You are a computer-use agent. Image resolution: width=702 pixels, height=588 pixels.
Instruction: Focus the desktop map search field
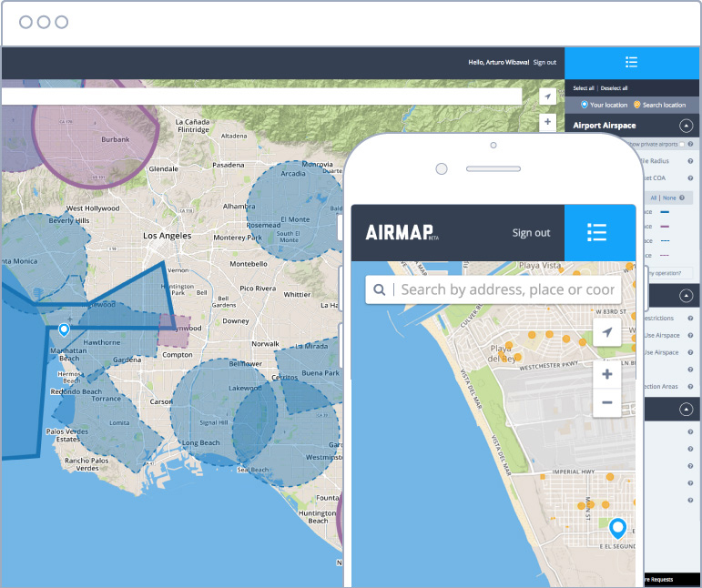[261, 96]
